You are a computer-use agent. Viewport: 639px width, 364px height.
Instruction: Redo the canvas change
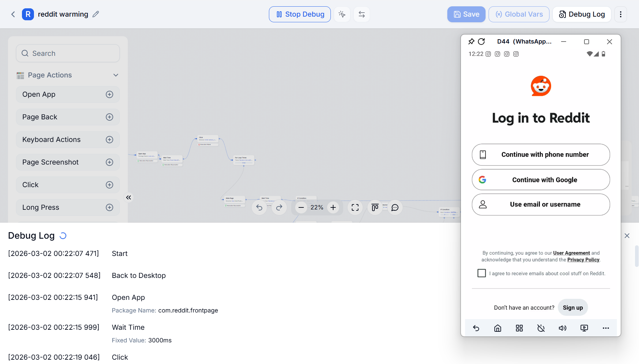click(x=279, y=207)
